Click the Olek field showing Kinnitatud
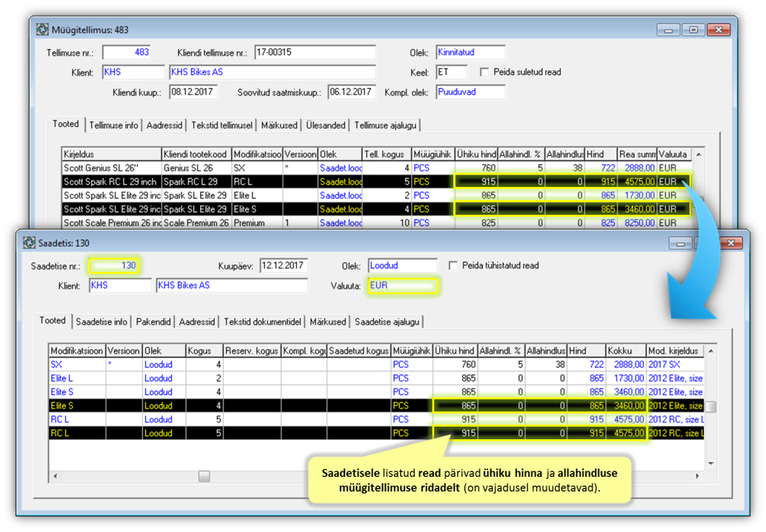 [470, 52]
